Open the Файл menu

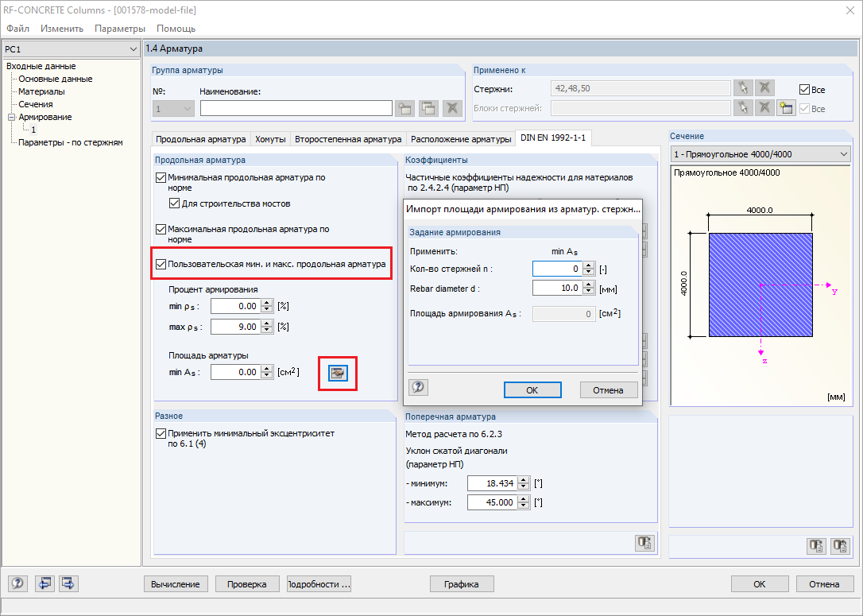pos(17,29)
